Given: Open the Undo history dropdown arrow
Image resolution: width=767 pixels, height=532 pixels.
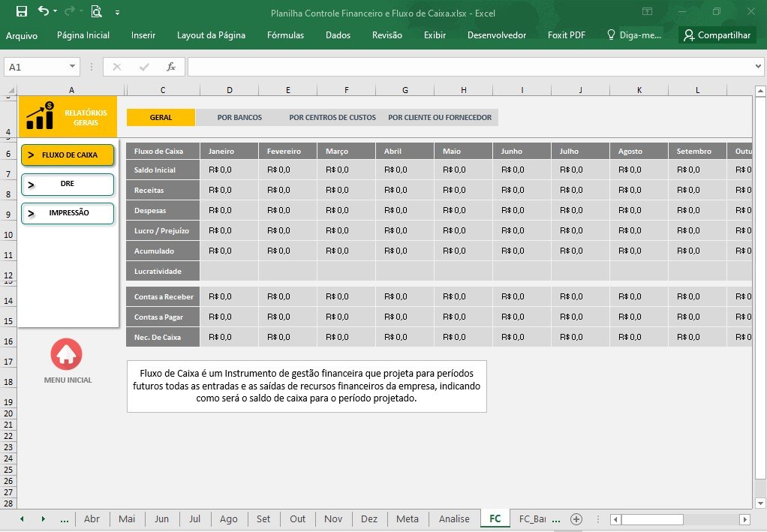Looking at the screenshot, I should 56,11.
